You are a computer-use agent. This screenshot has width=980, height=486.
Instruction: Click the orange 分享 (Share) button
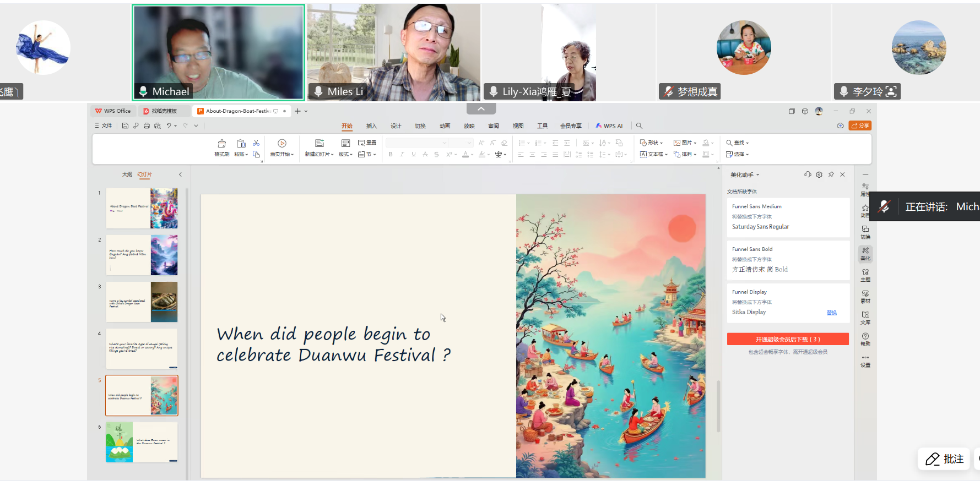860,125
